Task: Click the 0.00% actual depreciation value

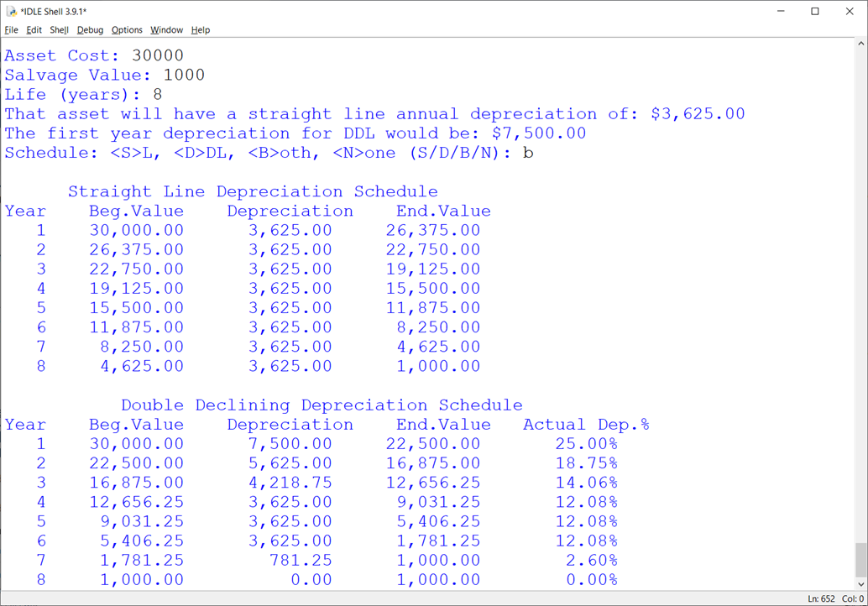Action: tap(592, 579)
